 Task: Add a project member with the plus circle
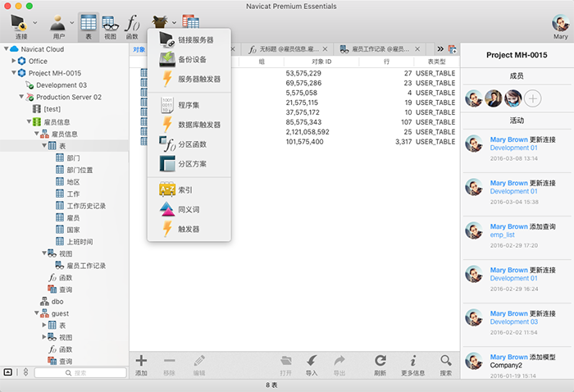coord(533,98)
